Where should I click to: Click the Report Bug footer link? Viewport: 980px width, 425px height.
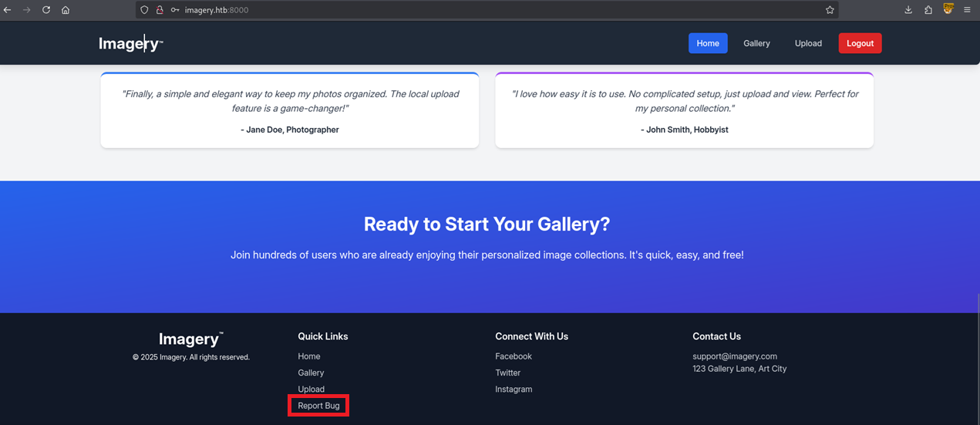point(318,406)
